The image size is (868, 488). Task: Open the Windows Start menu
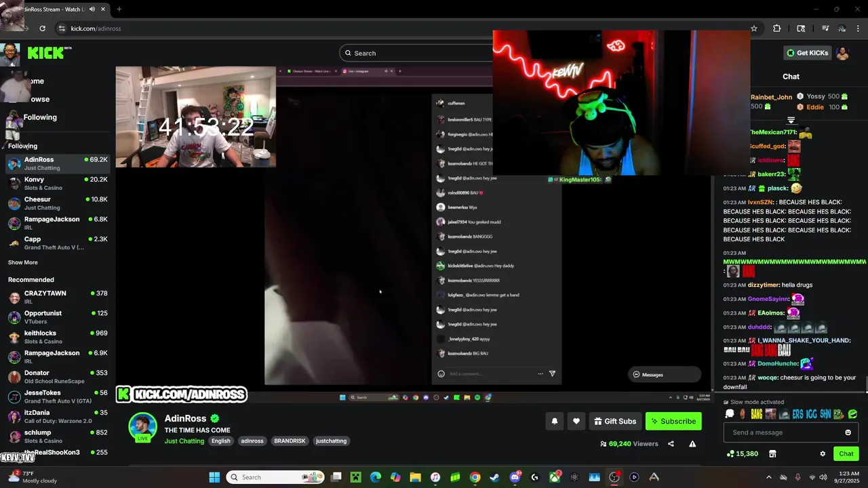pos(214,477)
